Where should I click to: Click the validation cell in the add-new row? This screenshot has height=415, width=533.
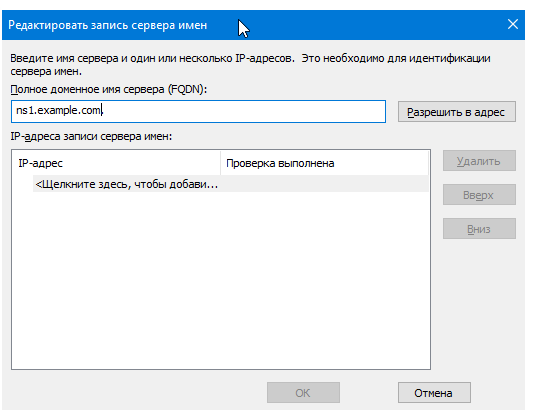[x=324, y=184]
